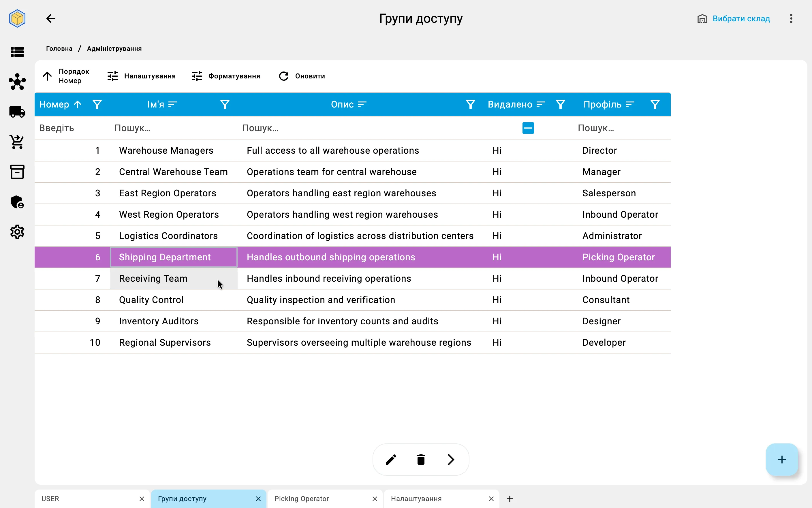The width and height of the screenshot is (812, 508).
Task: Click Вибрати склад link
Action: coord(733,18)
